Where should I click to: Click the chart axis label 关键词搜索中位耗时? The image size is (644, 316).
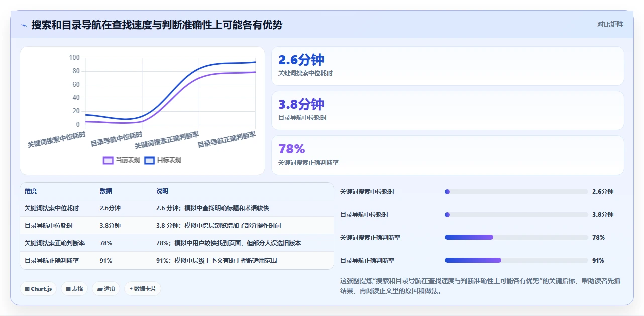(x=56, y=139)
